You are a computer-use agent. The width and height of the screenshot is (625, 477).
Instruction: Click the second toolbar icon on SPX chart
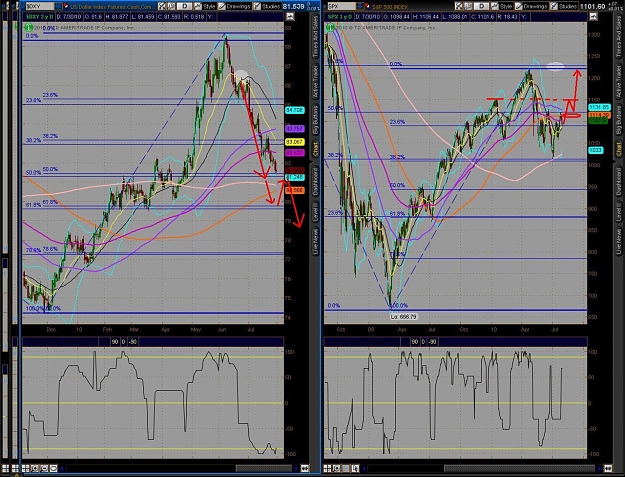468,6
